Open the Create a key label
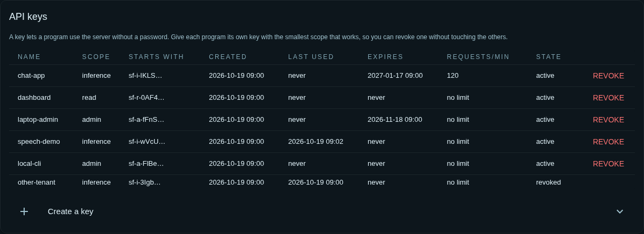This screenshot has width=644, height=234. tap(70, 211)
